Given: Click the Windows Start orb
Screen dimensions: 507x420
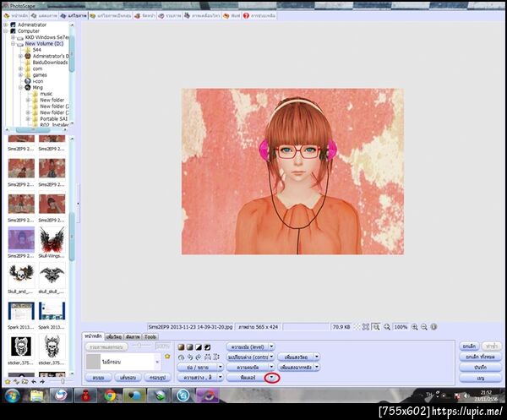Looking at the screenshot, I should click(x=13, y=395).
